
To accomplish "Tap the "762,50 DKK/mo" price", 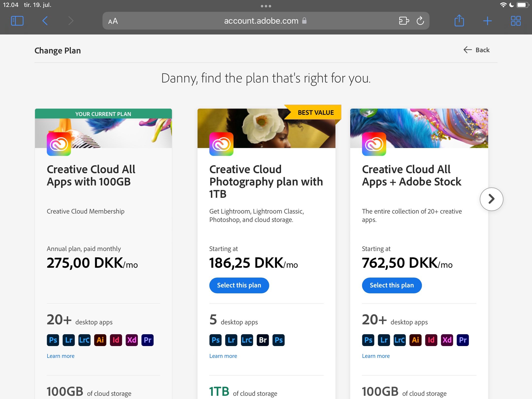I will (407, 263).
